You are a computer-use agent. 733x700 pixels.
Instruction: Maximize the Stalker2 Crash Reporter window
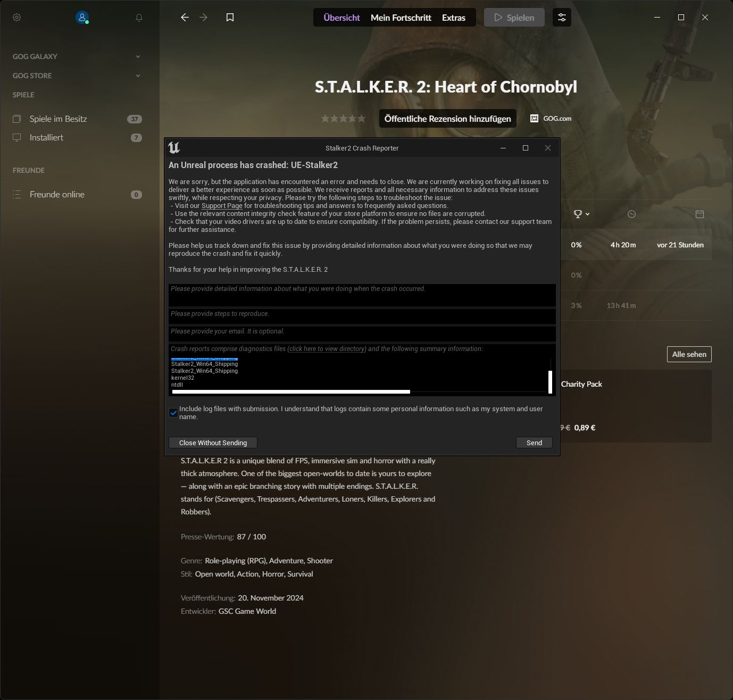coord(526,148)
